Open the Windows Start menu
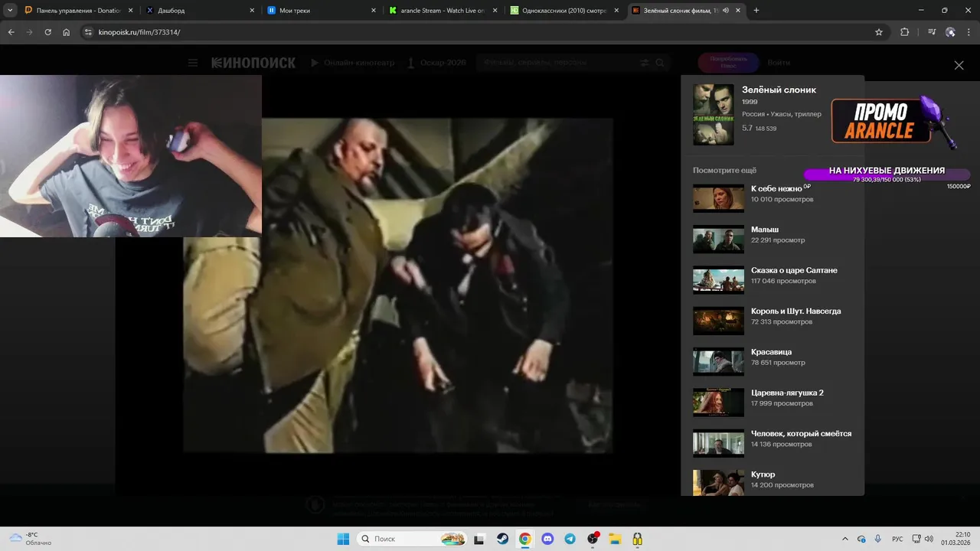The height and width of the screenshot is (551, 980). click(x=343, y=539)
